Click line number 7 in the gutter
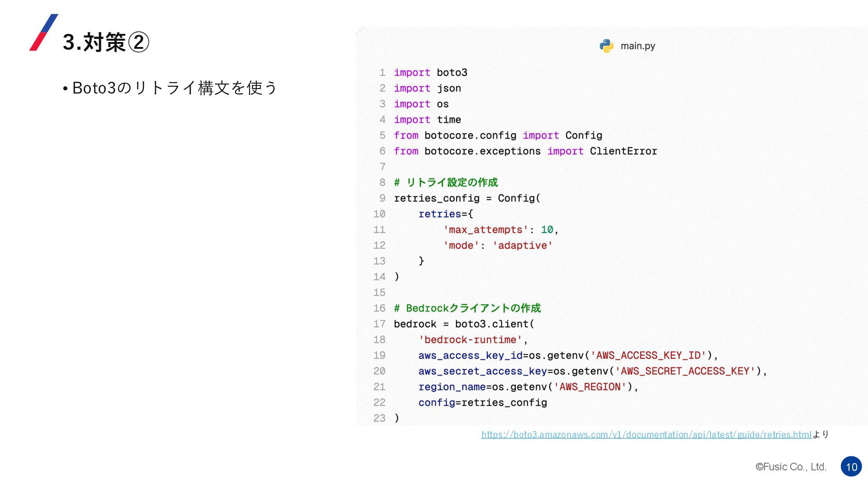The image size is (868, 488). coord(382,167)
